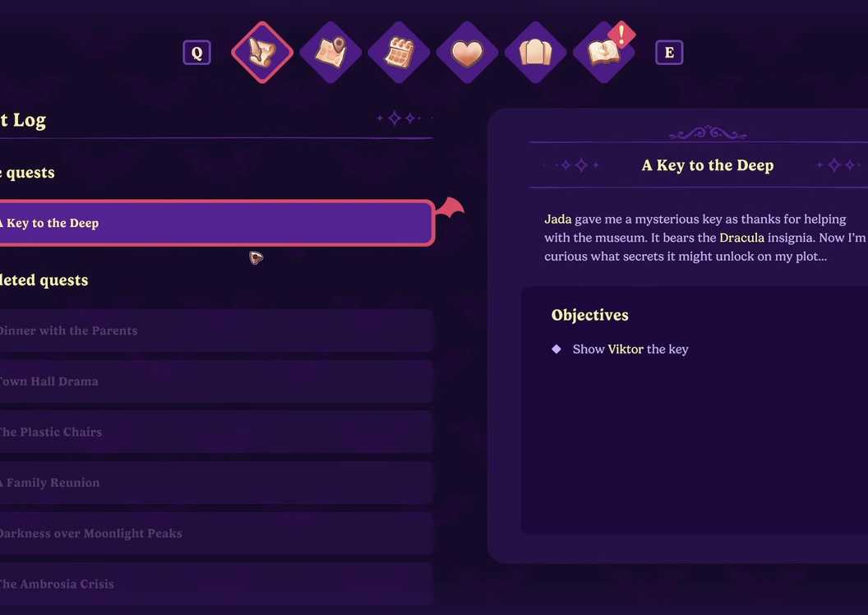The height and width of the screenshot is (615, 868).
Task: Click the Q previous tab key
Action: pos(196,53)
